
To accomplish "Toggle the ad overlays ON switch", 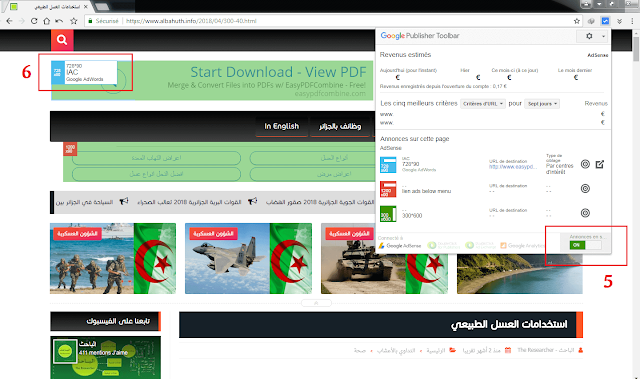I will tap(585, 245).
